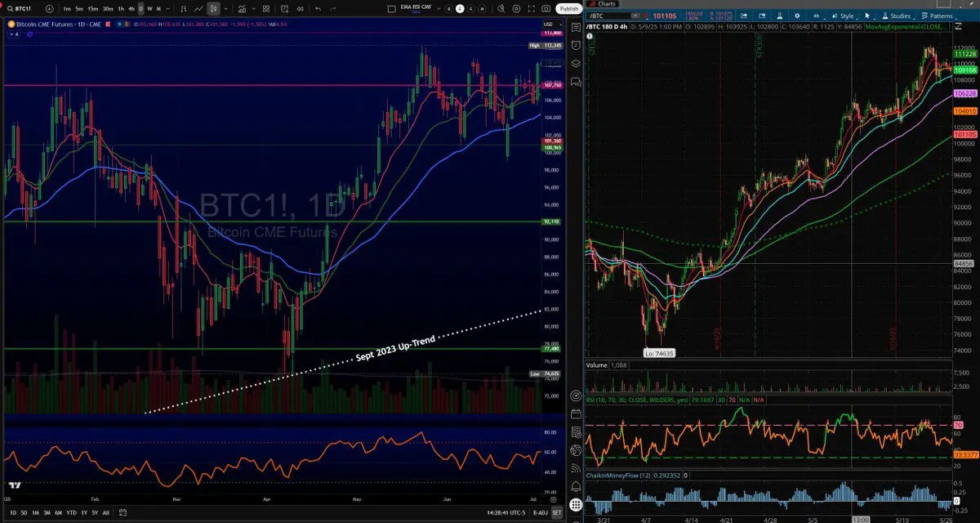Choose the line chart style icon
This screenshot has width=980, height=523.
pyautogui.click(x=198, y=8)
